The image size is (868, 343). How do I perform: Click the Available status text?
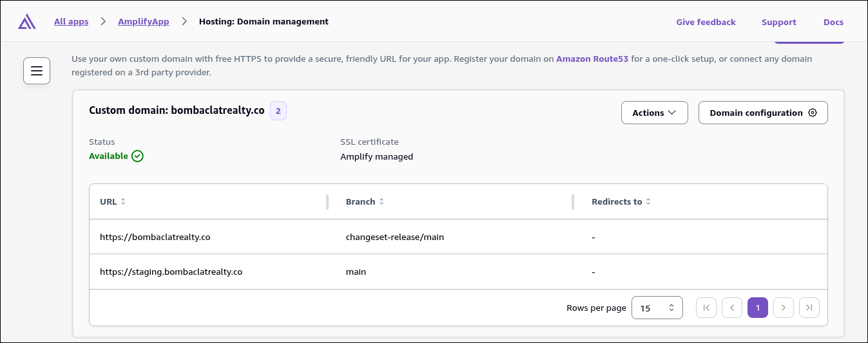108,156
